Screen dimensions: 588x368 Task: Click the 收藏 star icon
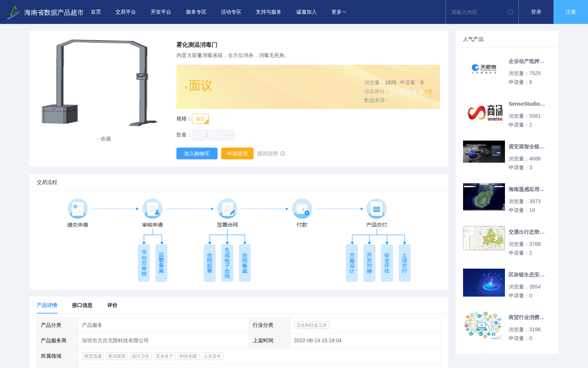point(98,139)
